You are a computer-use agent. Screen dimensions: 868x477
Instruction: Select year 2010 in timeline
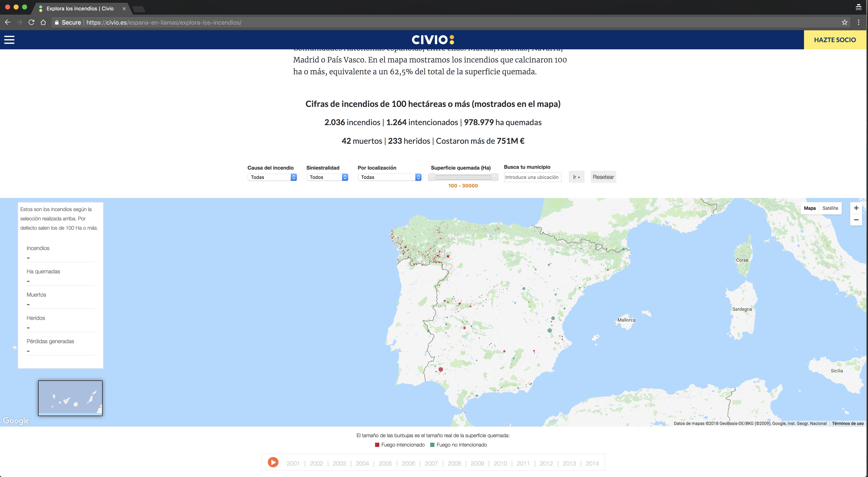tap(500, 463)
